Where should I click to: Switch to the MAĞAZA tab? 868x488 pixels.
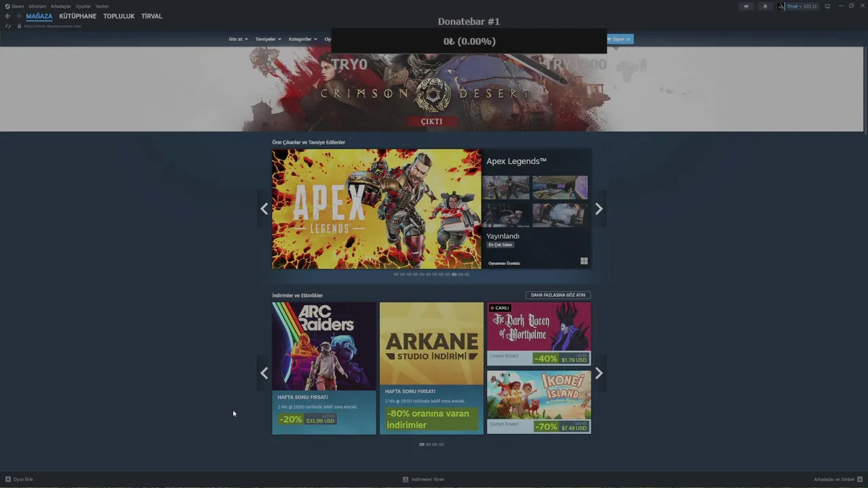(39, 16)
